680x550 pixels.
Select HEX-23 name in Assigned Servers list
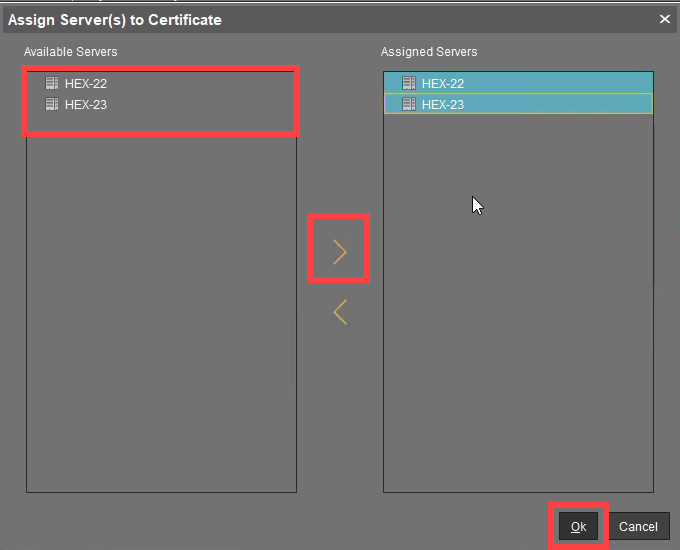443,104
